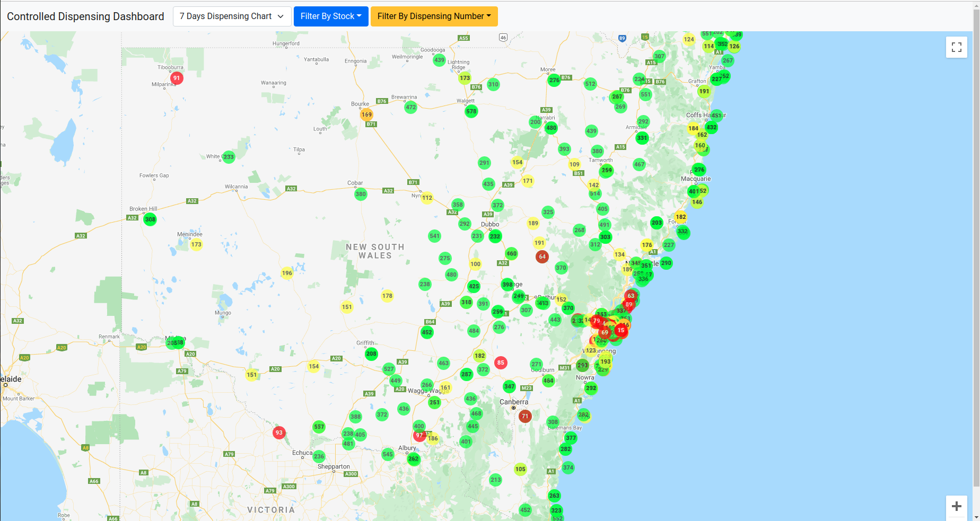
Task: Select green marker 203 inland of Forster
Action: [x=657, y=223]
